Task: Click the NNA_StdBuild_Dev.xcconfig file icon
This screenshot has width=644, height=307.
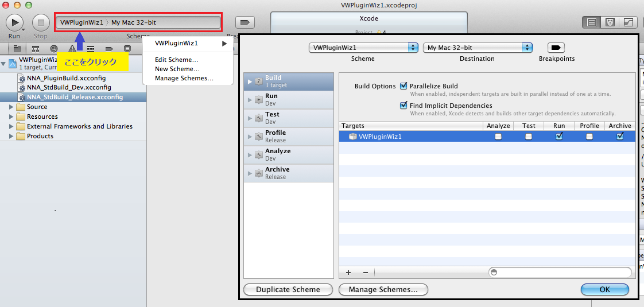Action: [x=22, y=87]
